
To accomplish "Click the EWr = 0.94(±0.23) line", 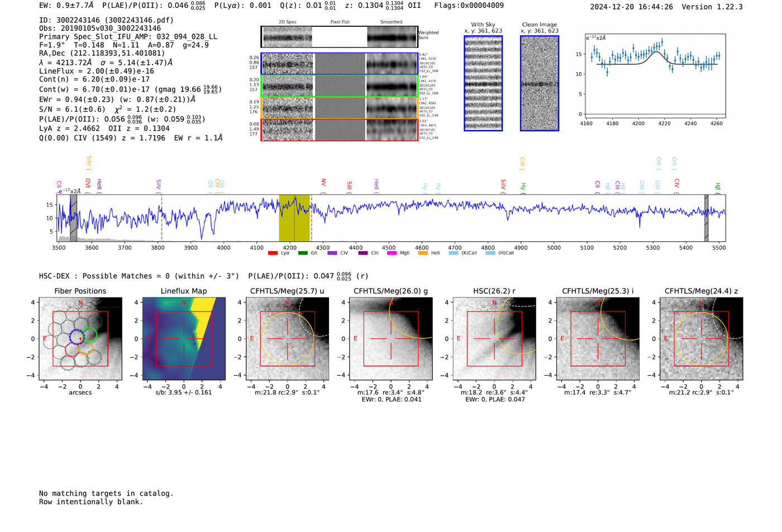I will 117,99.
